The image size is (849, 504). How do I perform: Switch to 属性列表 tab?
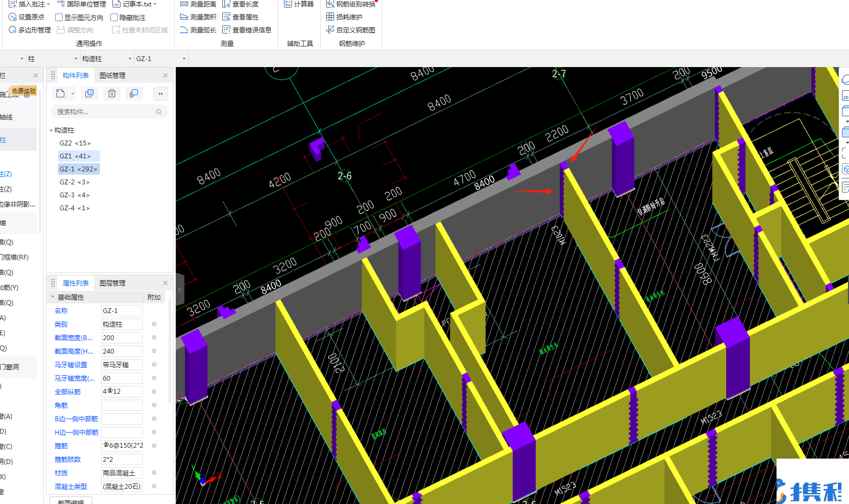click(x=76, y=283)
